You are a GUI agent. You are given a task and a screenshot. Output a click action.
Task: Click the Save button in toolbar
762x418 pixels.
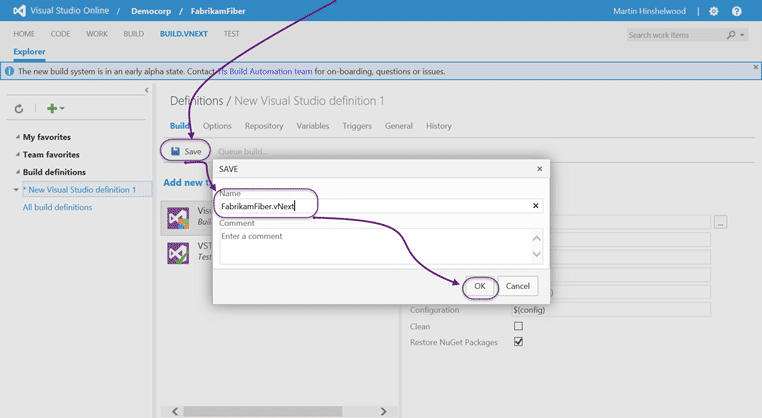point(186,151)
